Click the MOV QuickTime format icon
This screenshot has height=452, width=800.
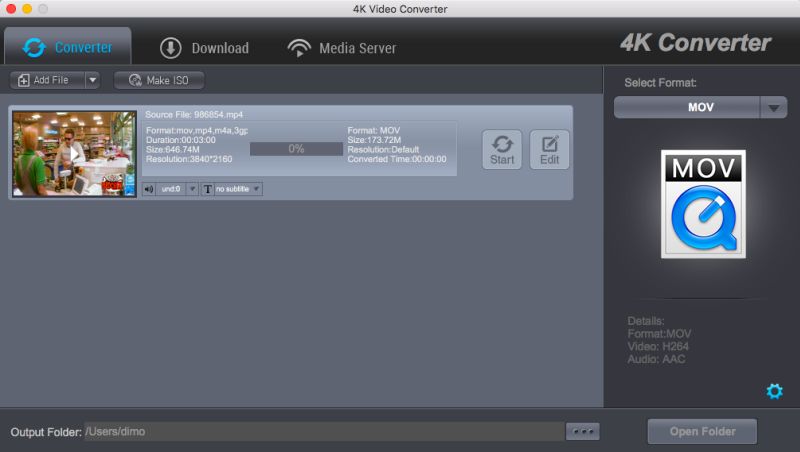coord(703,204)
